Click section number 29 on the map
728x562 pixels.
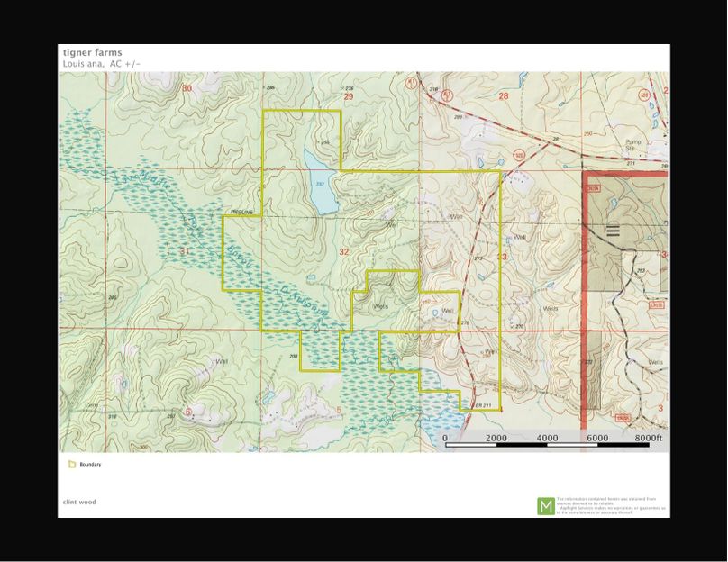coord(349,95)
